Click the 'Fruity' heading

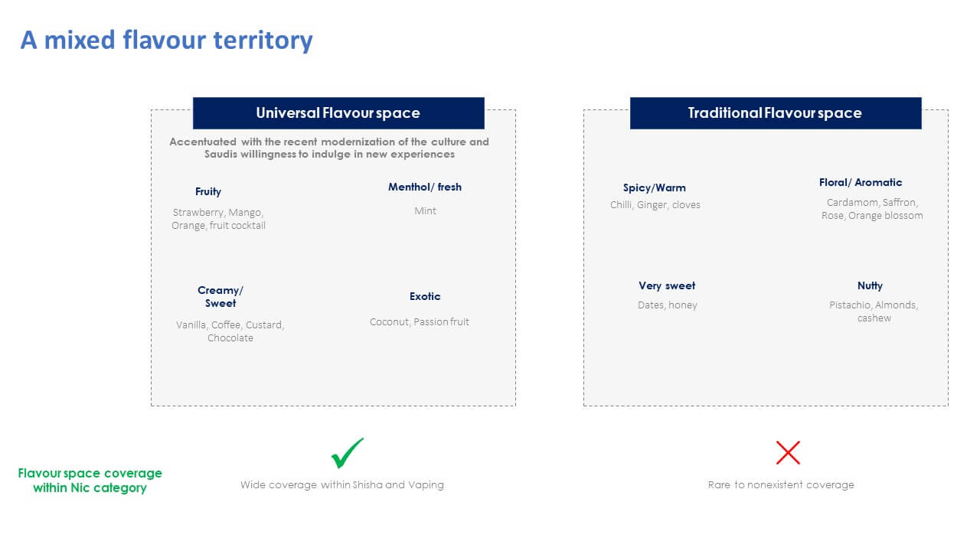pyautogui.click(x=208, y=191)
